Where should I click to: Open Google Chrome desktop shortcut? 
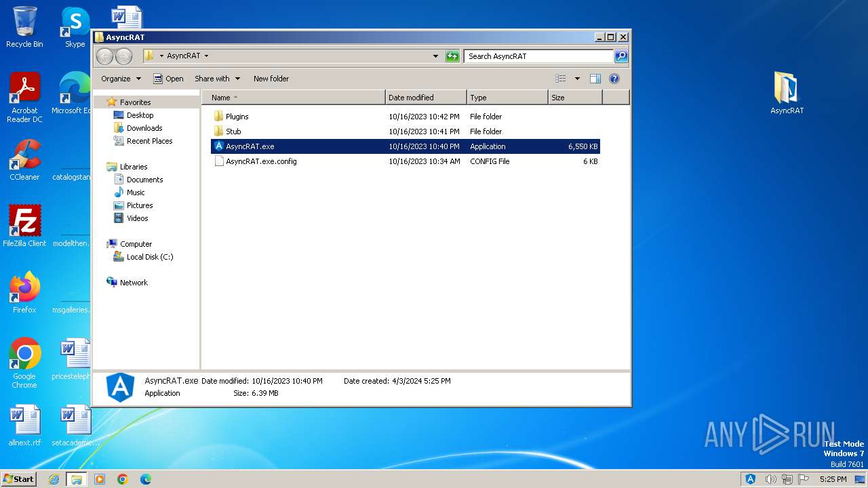point(24,363)
